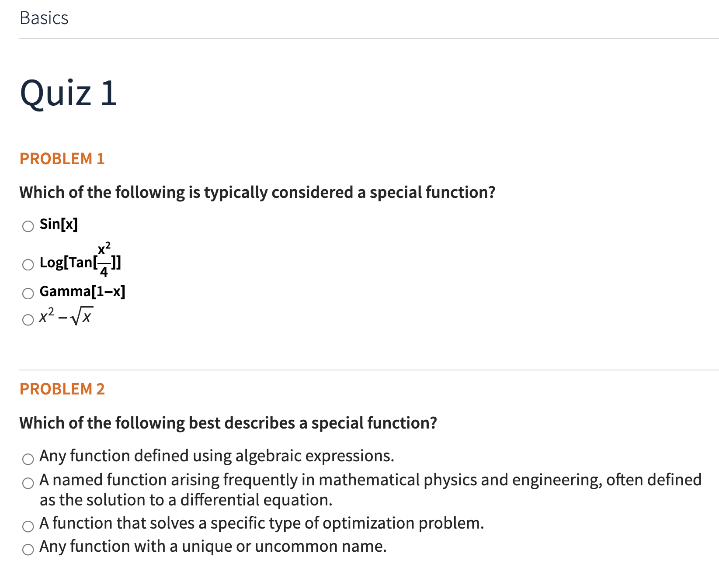719x588 pixels.
Task: Mark the radio button for 'defined using algebraic expressions'
Action: click(28, 459)
